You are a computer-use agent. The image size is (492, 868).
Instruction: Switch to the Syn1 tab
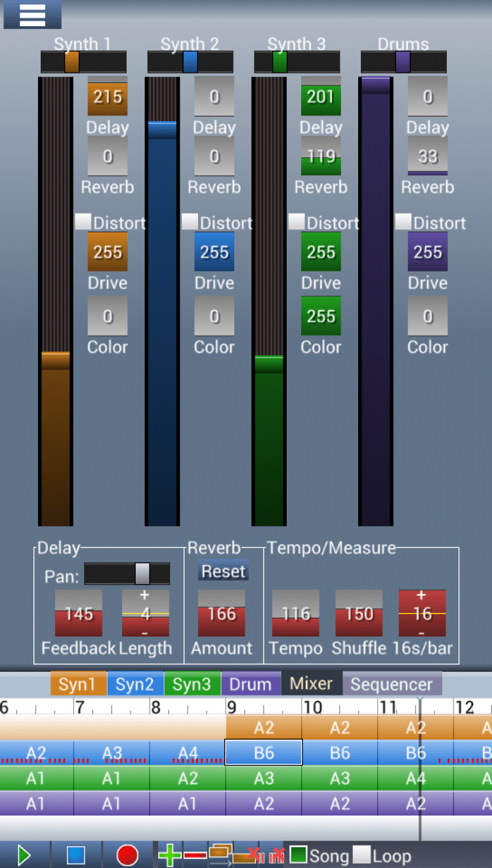tap(78, 684)
